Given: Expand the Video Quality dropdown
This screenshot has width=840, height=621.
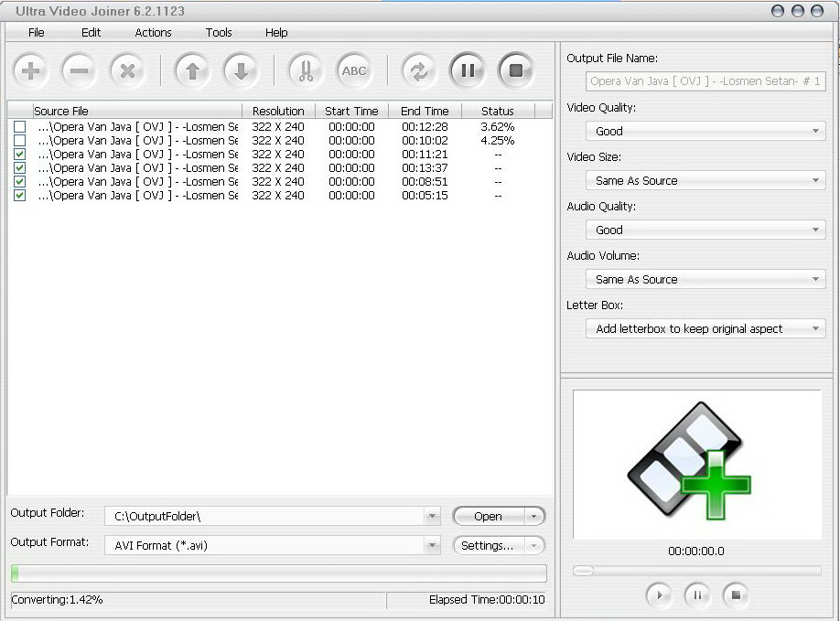Looking at the screenshot, I should point(814,131).
